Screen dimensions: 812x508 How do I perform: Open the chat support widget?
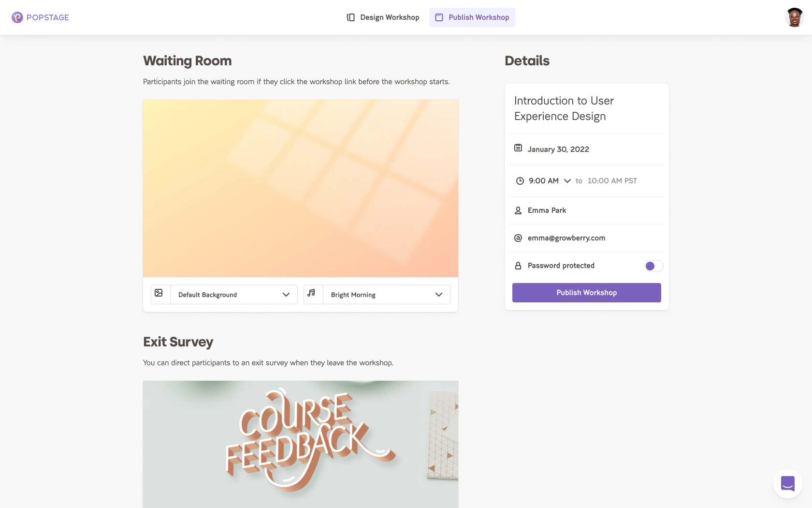787,483
